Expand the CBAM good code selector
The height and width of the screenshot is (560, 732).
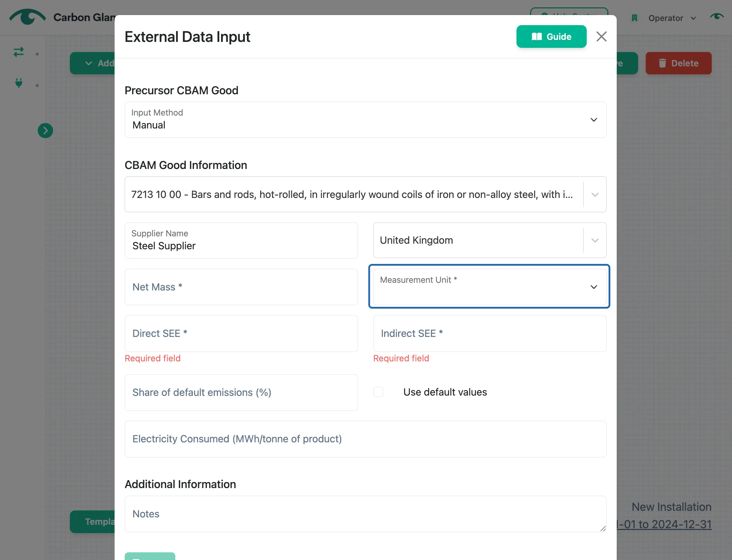pyautogui.click(x=595, y=194)
